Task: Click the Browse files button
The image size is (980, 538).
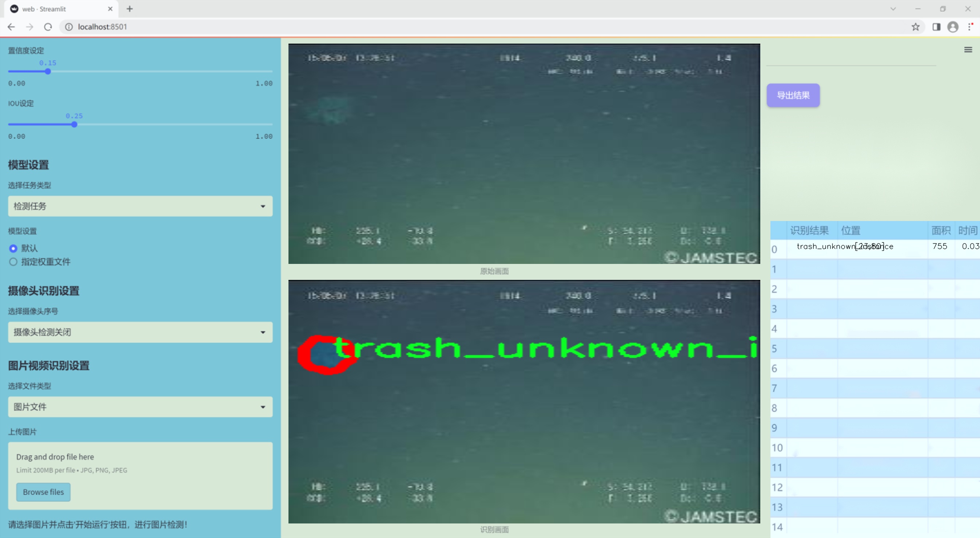Action: click(43, 491)
